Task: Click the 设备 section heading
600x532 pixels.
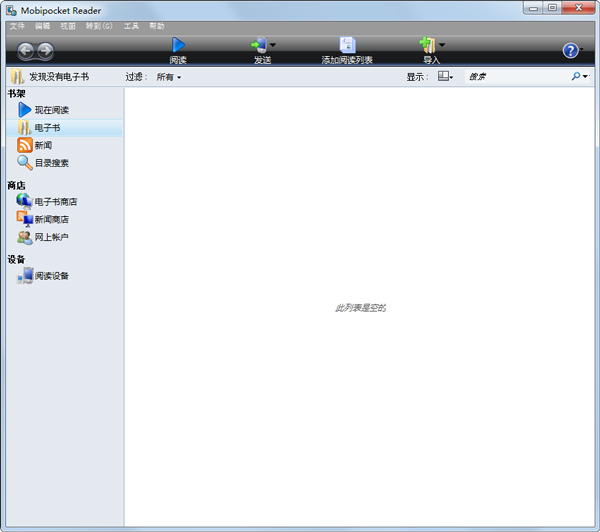Action: tap(16, 259)
